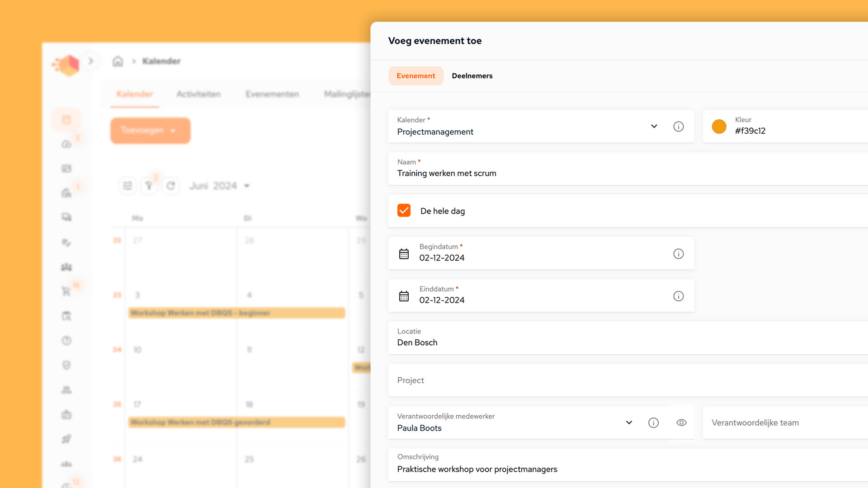Image resolution: width=868 pixels, height=488 pixels.
Task: Select the rocket icon in the sidebar
Action: (66, 439)
